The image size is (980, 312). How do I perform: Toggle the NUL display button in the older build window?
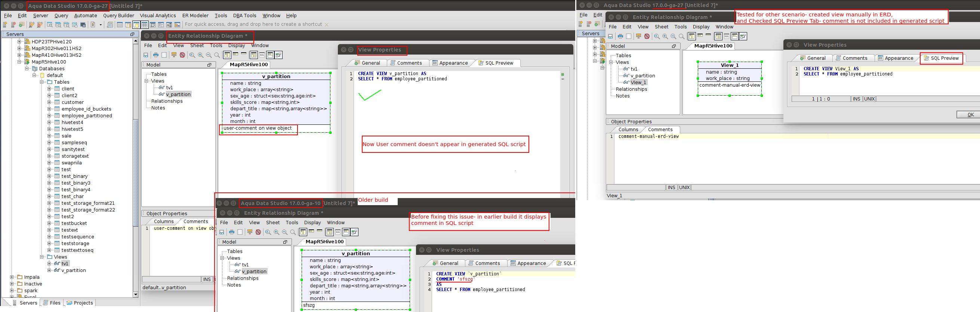tap(338, 232)
